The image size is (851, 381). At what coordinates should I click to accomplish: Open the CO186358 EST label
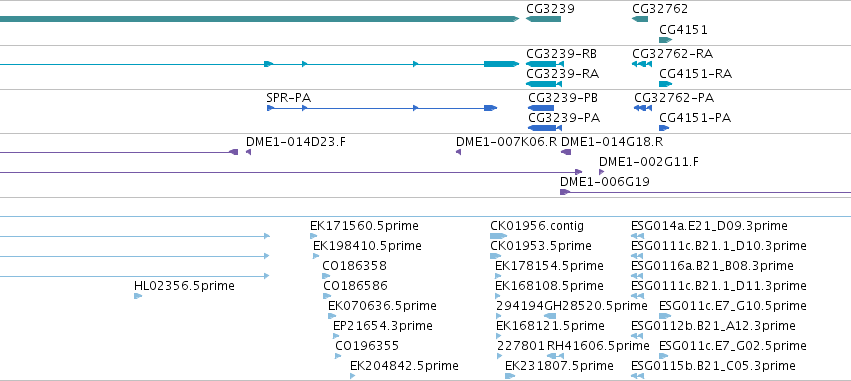point(354,266)
